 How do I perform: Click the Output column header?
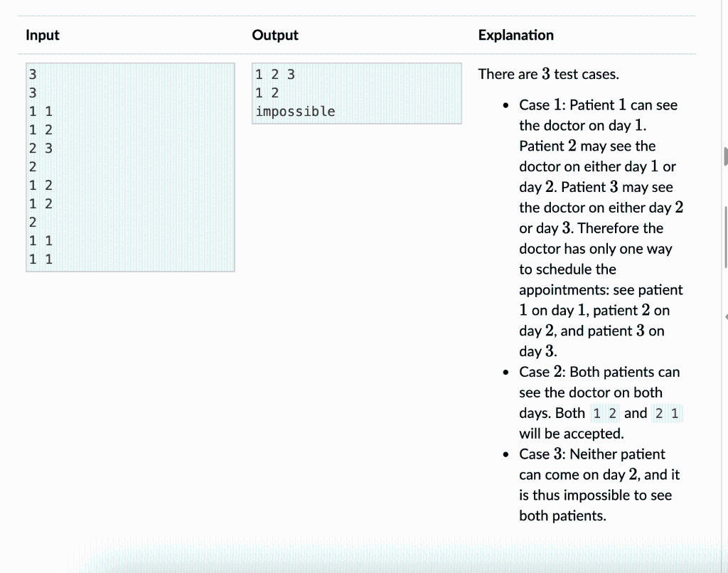275,35
